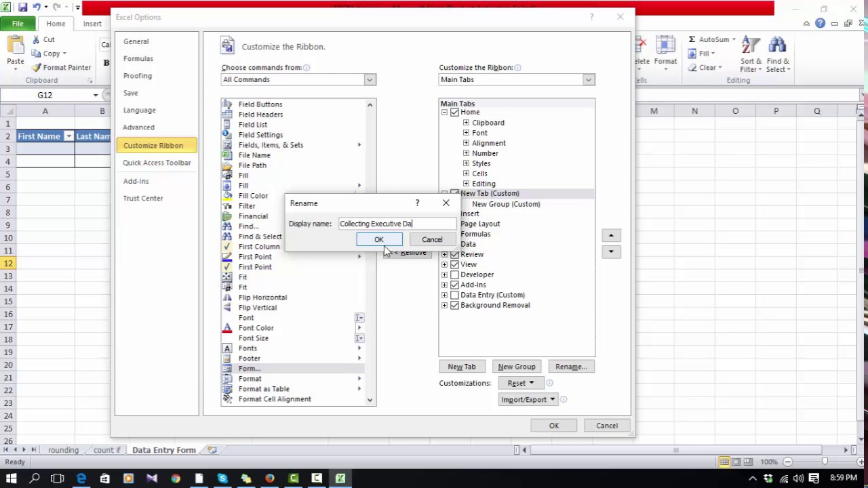This screenshot has width=868, height=488.
Task: Click OK in the Rename dialog
Action: (x=379, y=239)
